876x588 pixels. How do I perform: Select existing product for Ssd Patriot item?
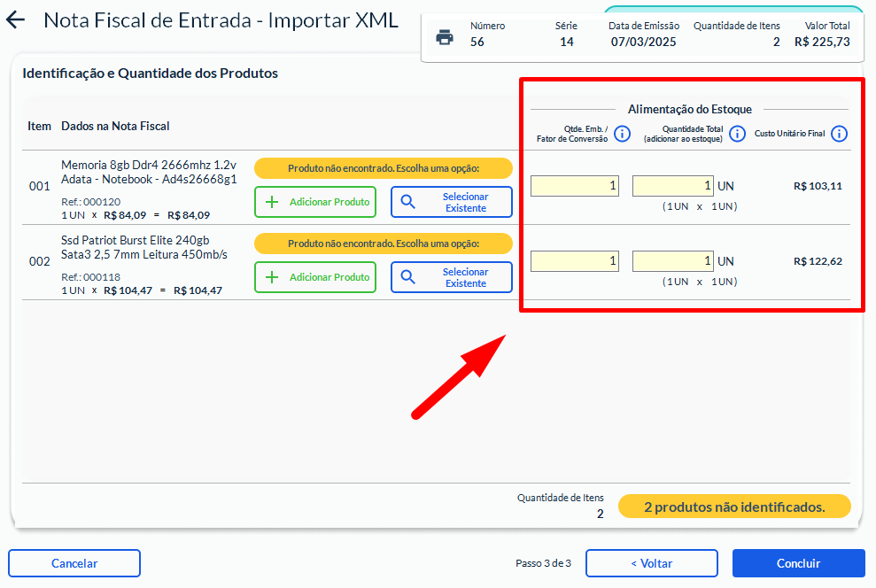(452, 277)
